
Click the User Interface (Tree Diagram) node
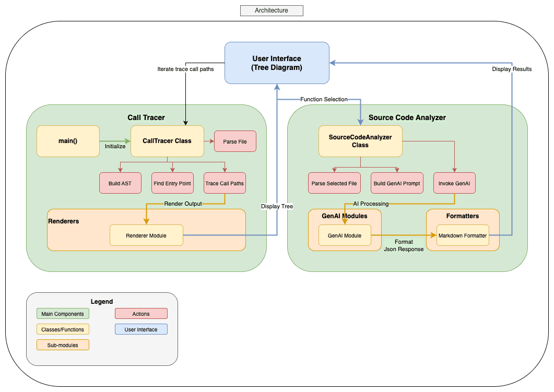tap(277, 63)
